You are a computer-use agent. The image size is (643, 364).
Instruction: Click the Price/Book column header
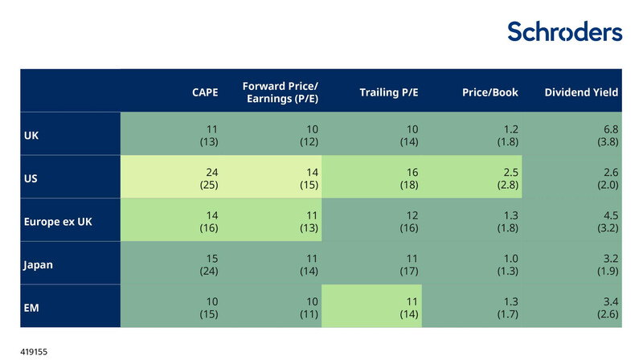[x=489, y=92]
